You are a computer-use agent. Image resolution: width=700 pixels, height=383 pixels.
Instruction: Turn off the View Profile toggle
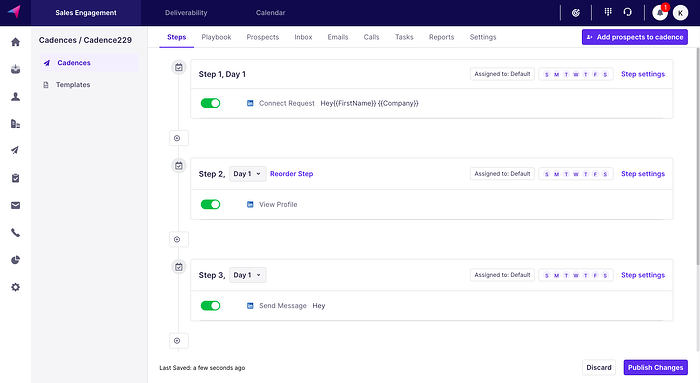tap(210, 204)
